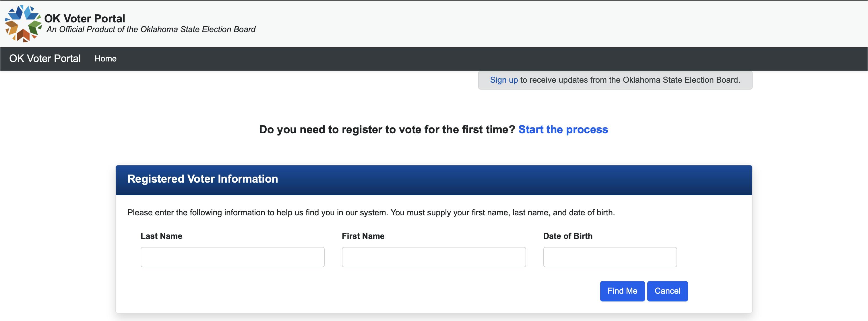Screen dimensions: 868x321
Task: Click the Sign up link
Action: 503,80
